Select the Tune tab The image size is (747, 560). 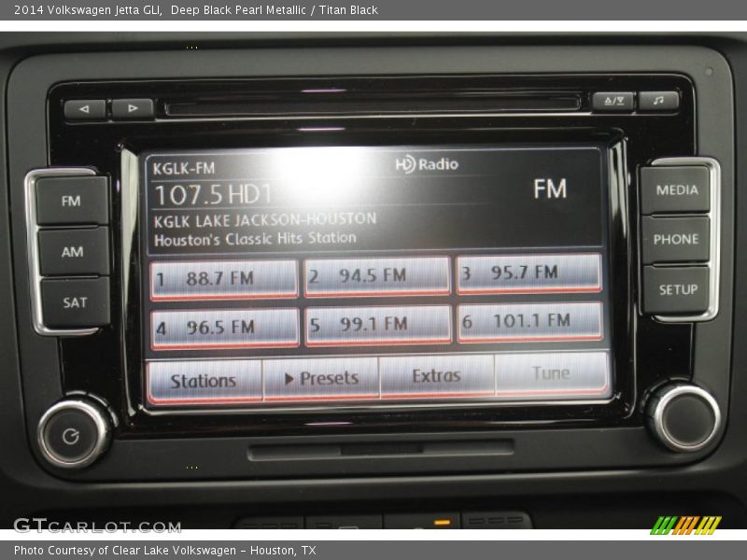551,371
